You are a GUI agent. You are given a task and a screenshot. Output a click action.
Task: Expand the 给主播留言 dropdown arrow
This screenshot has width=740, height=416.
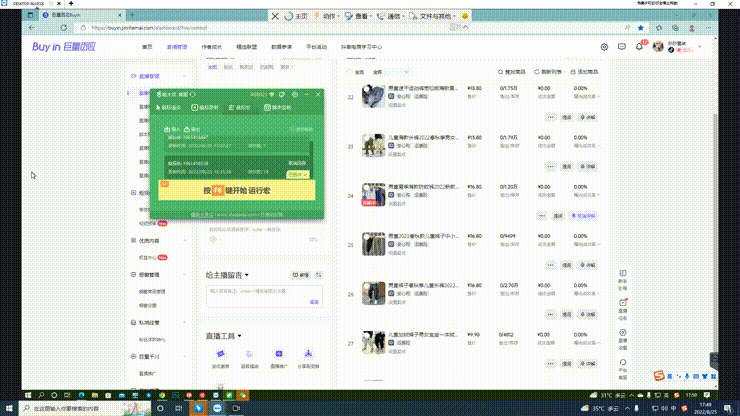click(x=247, y=275)
